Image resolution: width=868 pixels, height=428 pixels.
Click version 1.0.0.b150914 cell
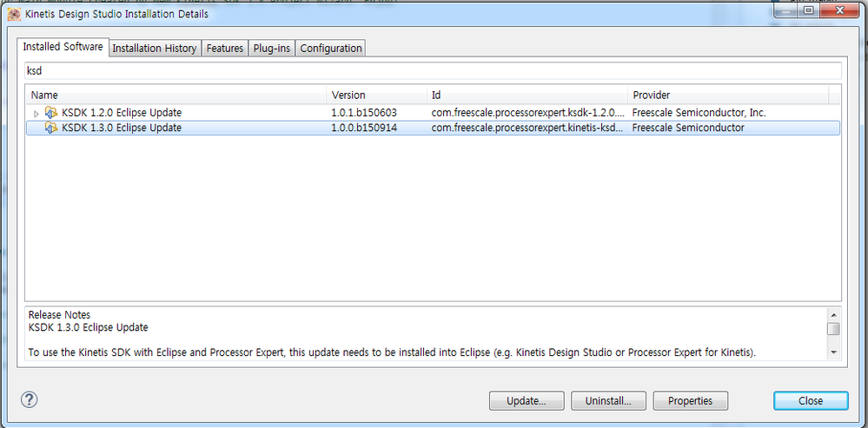pos(364,128)
